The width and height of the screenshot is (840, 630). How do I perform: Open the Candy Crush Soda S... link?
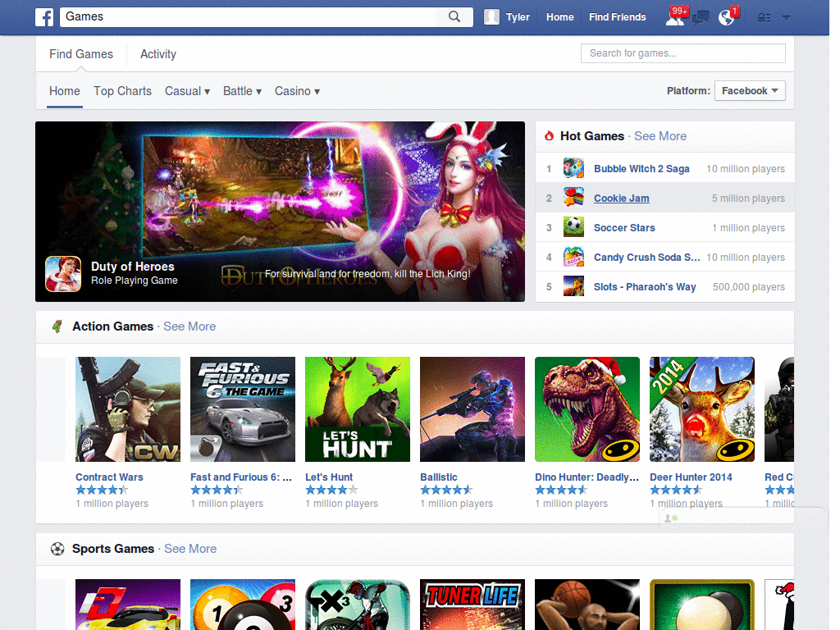646,257
